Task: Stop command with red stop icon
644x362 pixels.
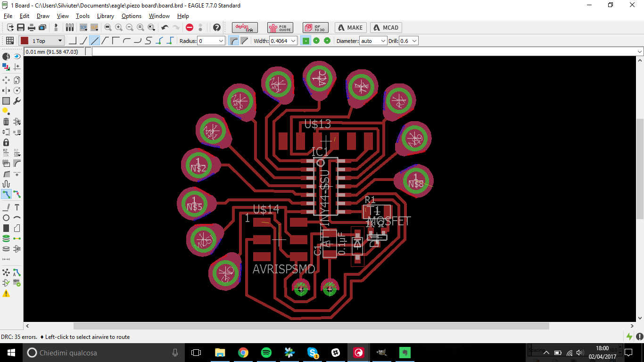Action: 190,28
